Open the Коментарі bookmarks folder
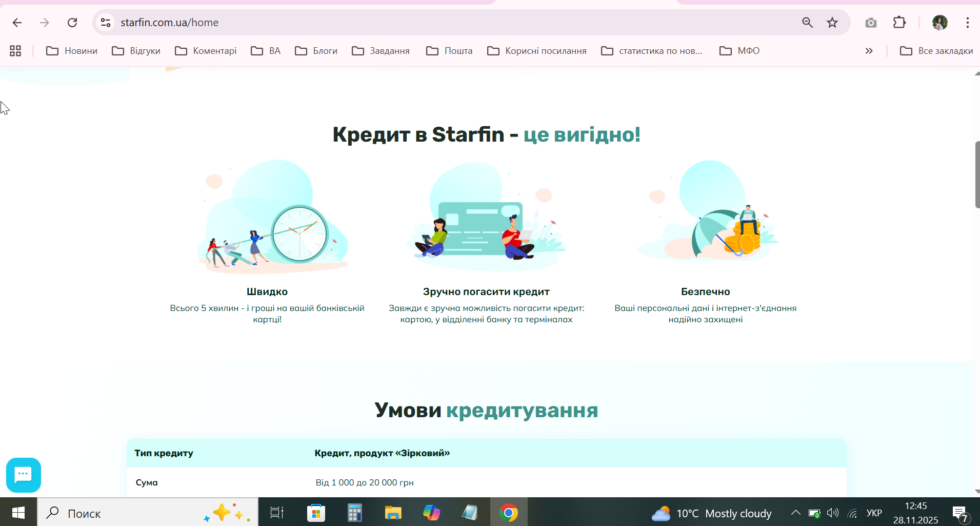 (x=206, y=51)
